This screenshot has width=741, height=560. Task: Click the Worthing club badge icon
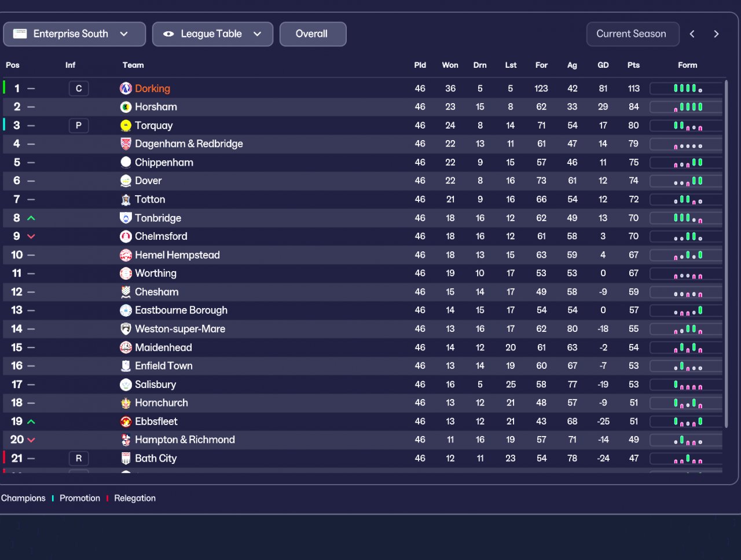126,273
